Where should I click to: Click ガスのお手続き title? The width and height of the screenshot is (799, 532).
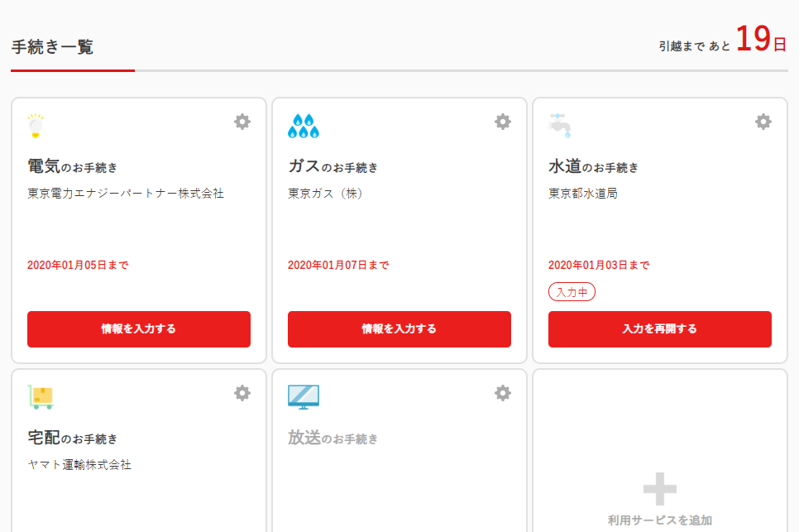click(x=333, y=166)
